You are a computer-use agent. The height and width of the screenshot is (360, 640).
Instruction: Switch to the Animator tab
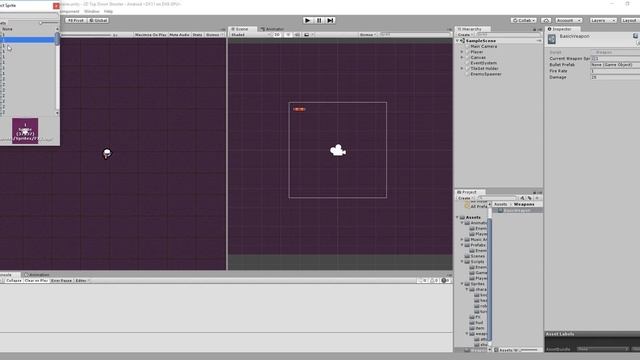(x=273, y=29)
